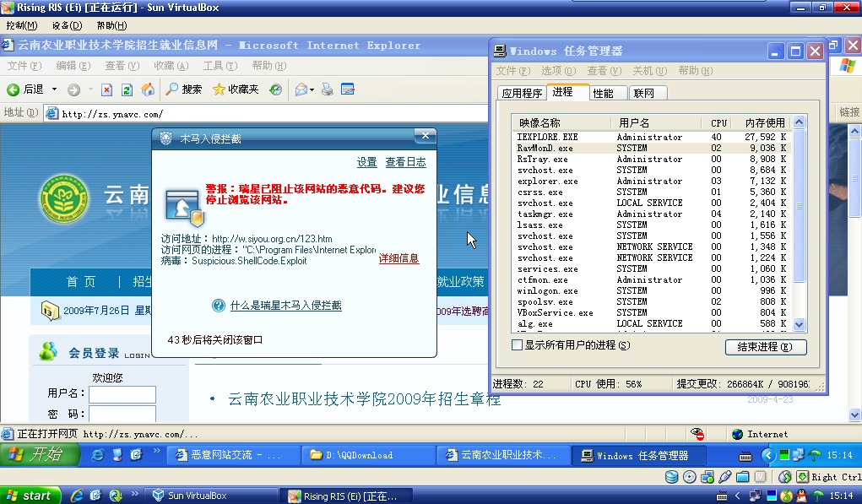
Task: Close the 木马入侵拦截 alert popup
Action: point(425,135)
